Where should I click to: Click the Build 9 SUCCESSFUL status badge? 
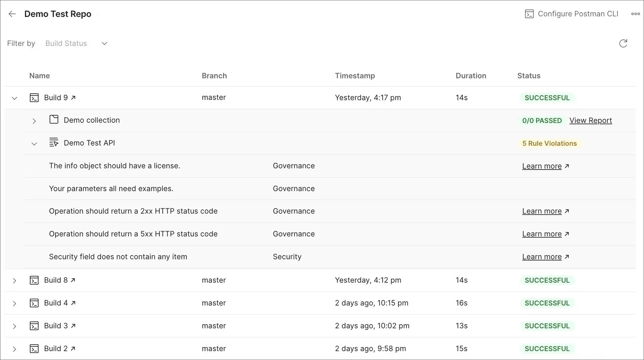pos(547,98)
